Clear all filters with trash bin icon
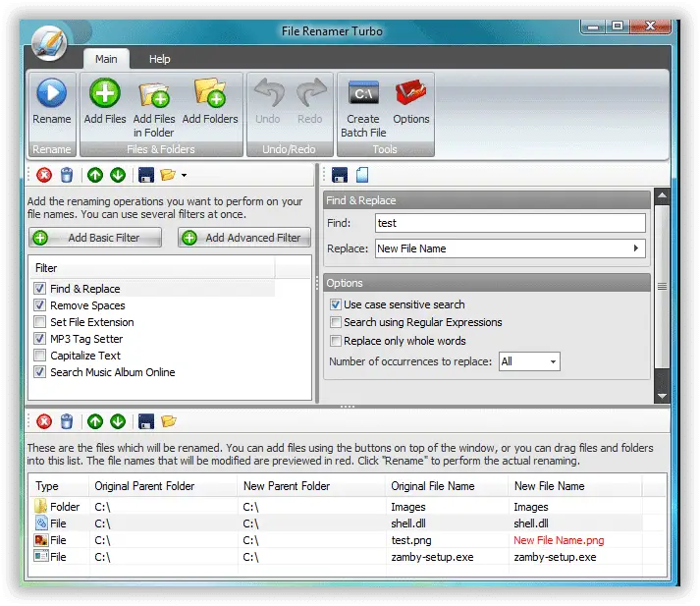The height and width of the screenshot is (606, 700). pos(67,175)
